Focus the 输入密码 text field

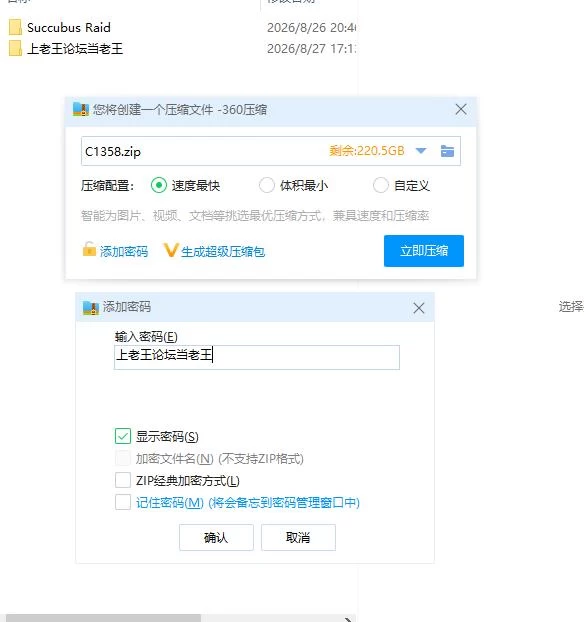tap(257, 357)
